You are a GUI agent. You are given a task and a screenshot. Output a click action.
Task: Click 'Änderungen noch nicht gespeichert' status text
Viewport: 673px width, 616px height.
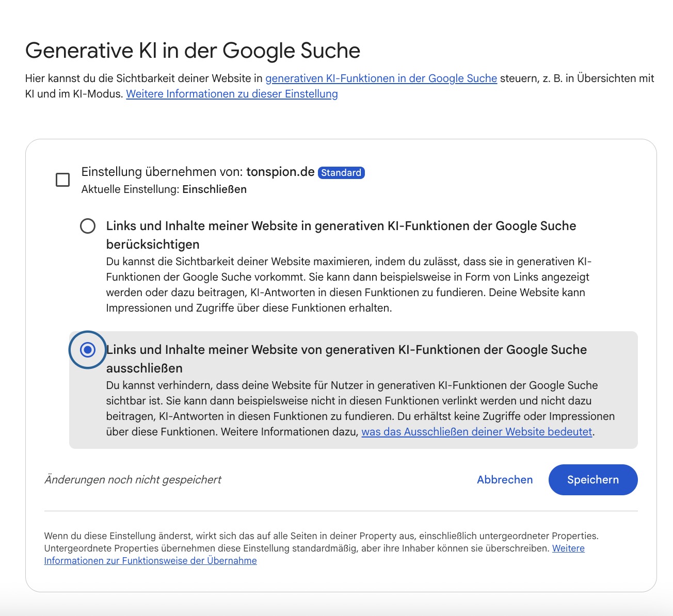[133, 480]
